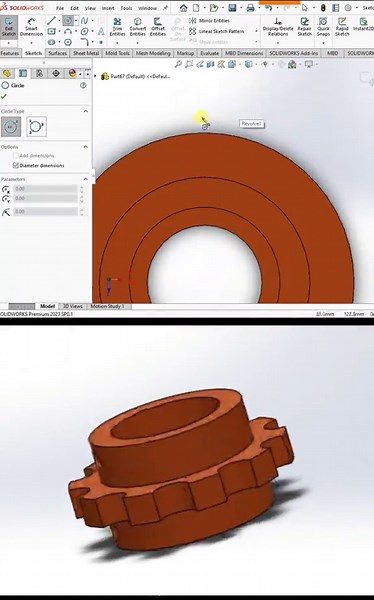Viewport: 374px width, 600px height.
Task: Open the File menu
Action: [60, 8]
